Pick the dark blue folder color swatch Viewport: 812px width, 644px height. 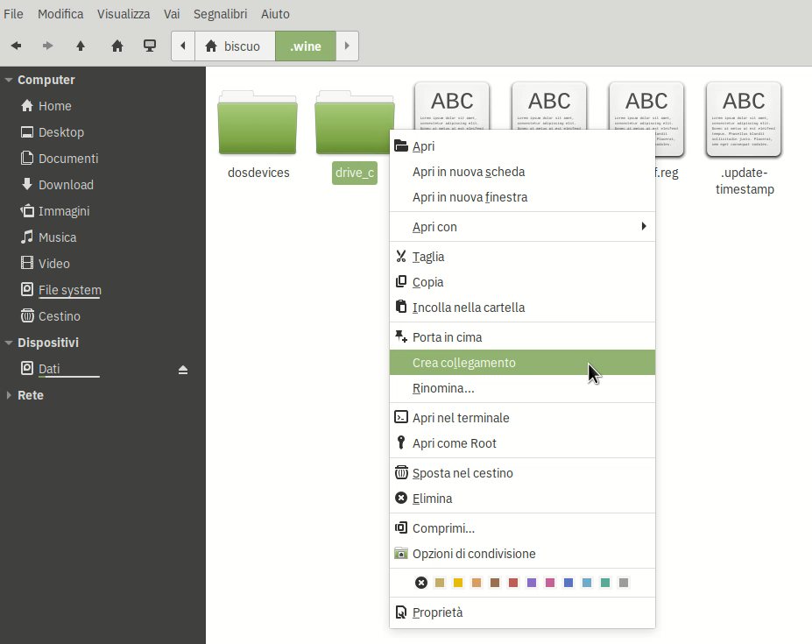(x=568, y=583)
